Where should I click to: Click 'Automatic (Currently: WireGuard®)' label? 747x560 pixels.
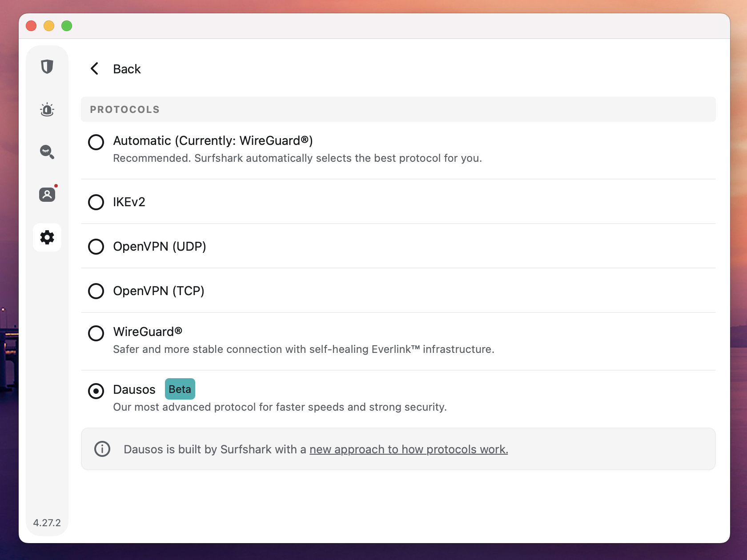[x=213, y=141]
